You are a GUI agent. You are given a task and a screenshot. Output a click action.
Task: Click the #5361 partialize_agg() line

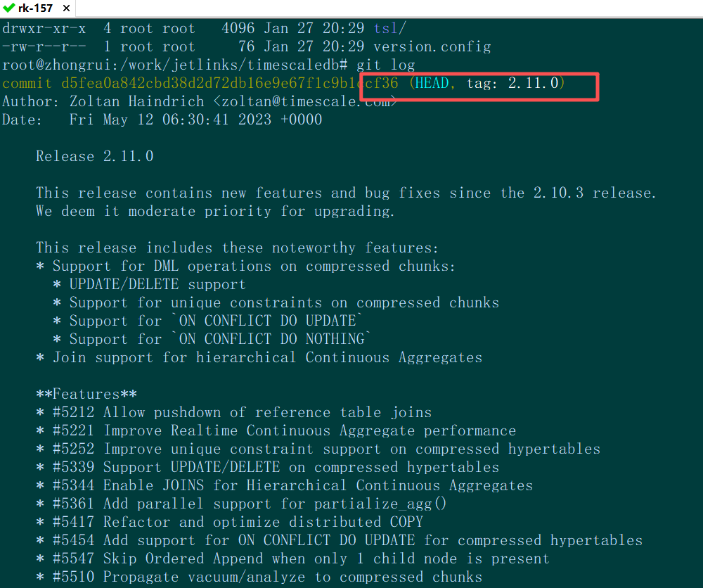click(241, 504)
